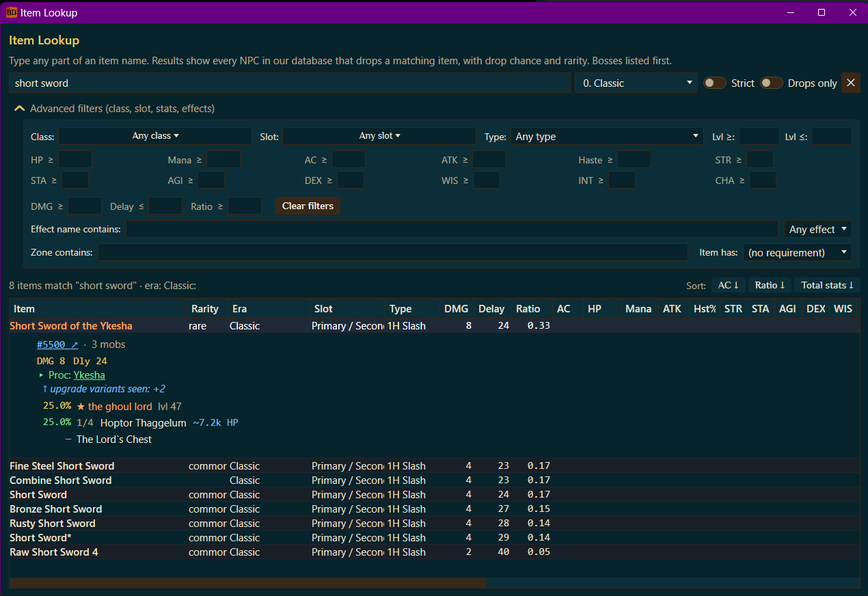Click The Lord`s Chest entry

coord(114,439)
